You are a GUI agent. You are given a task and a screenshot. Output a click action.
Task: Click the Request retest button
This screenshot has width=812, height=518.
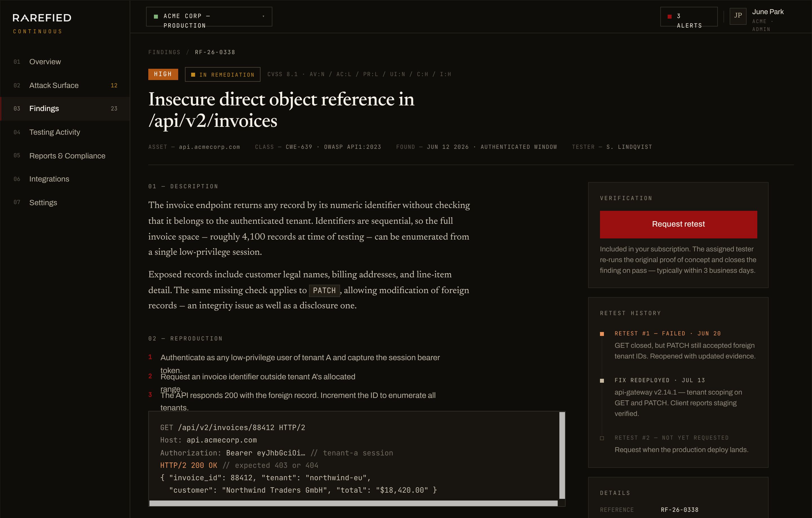pos(678,224)
